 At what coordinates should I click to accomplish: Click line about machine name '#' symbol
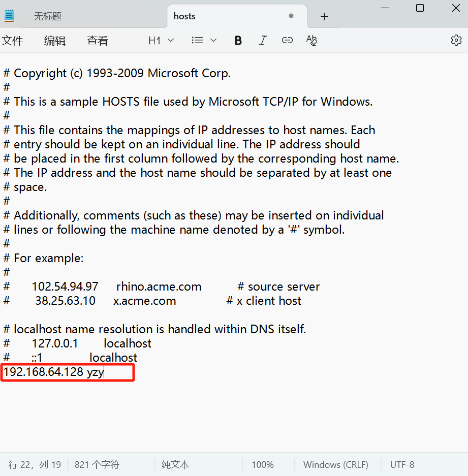point(174,230)
